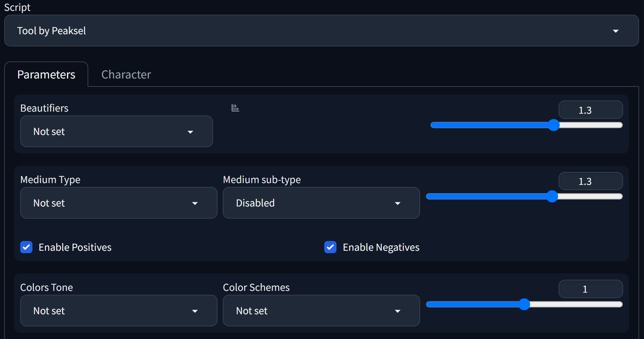This screenshot has width=644, height=339.
Task: Click the Colors Tone dropdown arrow
Action: tap(195, 310)
